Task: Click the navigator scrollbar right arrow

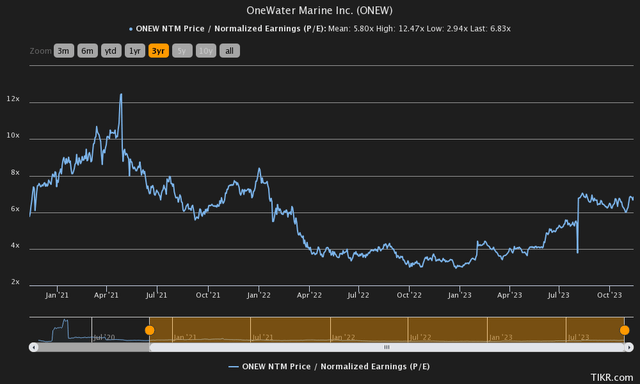Action: pos(629,347)
